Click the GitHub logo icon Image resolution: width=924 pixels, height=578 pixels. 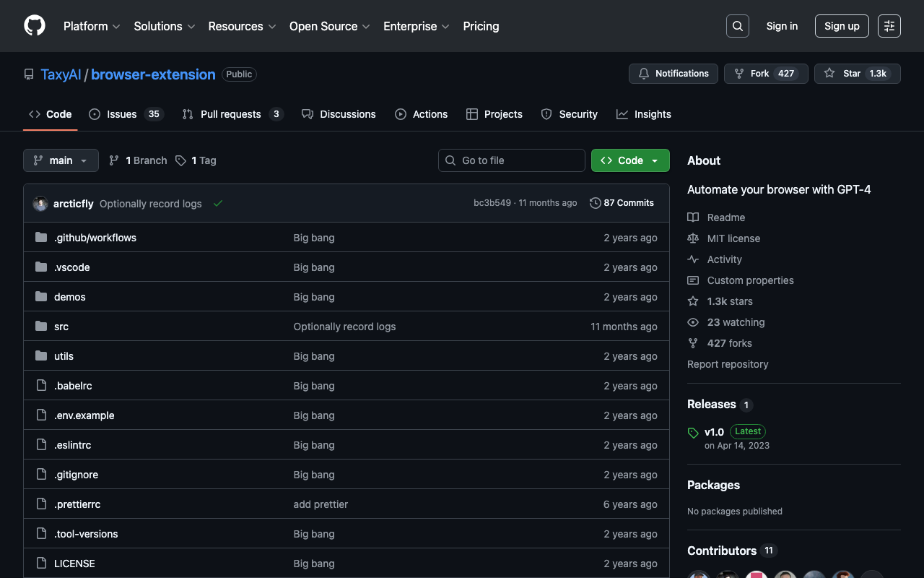click(x=35, y=26)
